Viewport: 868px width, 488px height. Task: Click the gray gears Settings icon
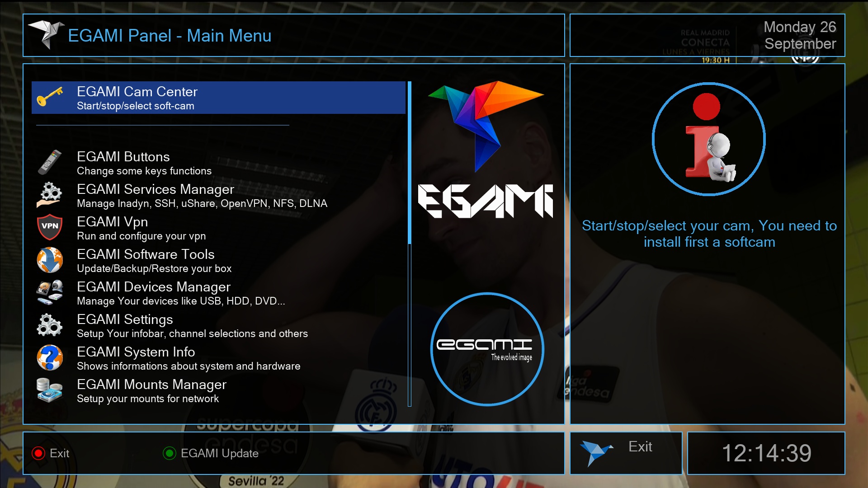coord(50,325)
